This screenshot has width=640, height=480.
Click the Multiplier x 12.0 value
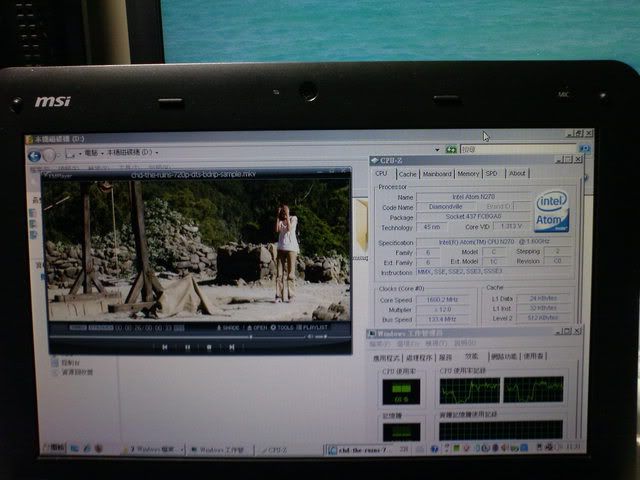[x=442, y=309]
